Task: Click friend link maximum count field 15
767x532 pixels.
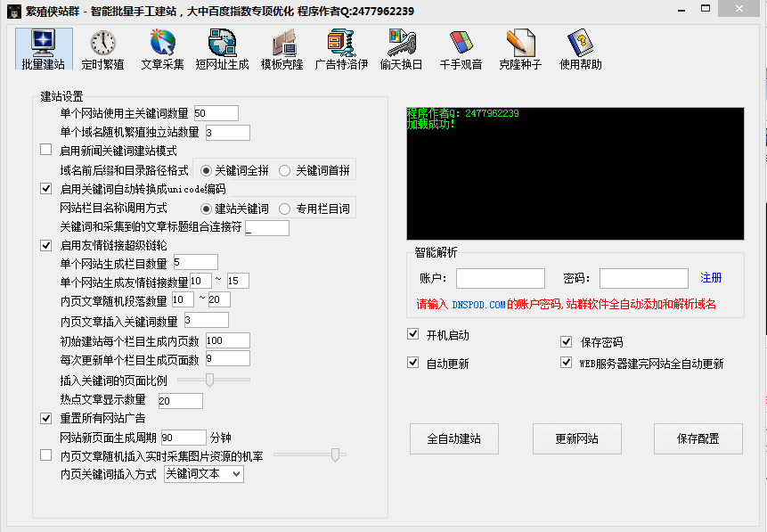Action: 238,281
